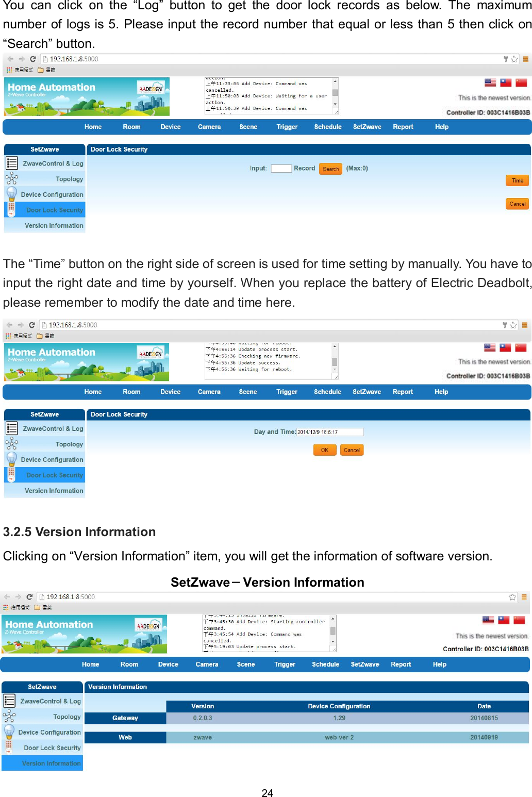Image resolution: width=532 pixels, height=797 pixels.
Task: Click Device Configuration column header in version table
Action: 339,706
